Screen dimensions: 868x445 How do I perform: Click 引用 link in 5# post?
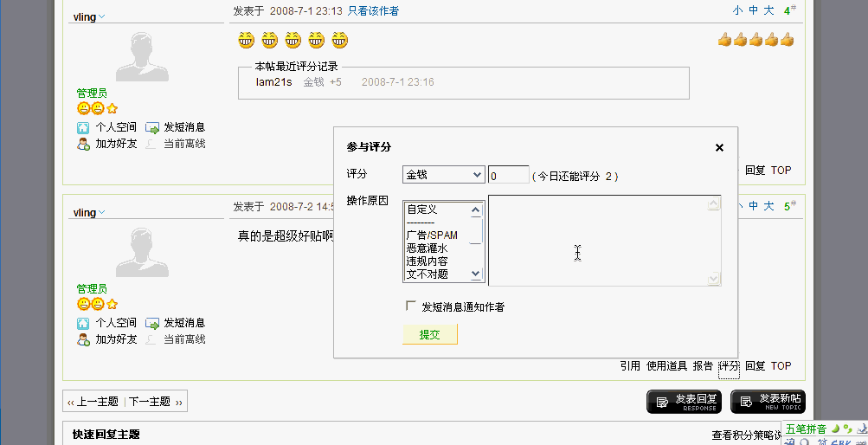630,366
